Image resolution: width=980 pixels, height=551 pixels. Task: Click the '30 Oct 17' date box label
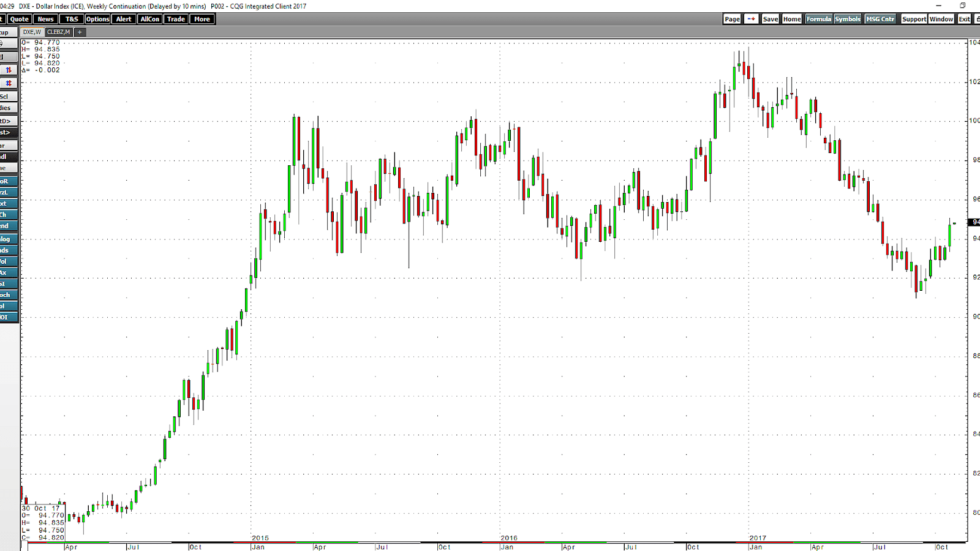[x=41, y=508]
